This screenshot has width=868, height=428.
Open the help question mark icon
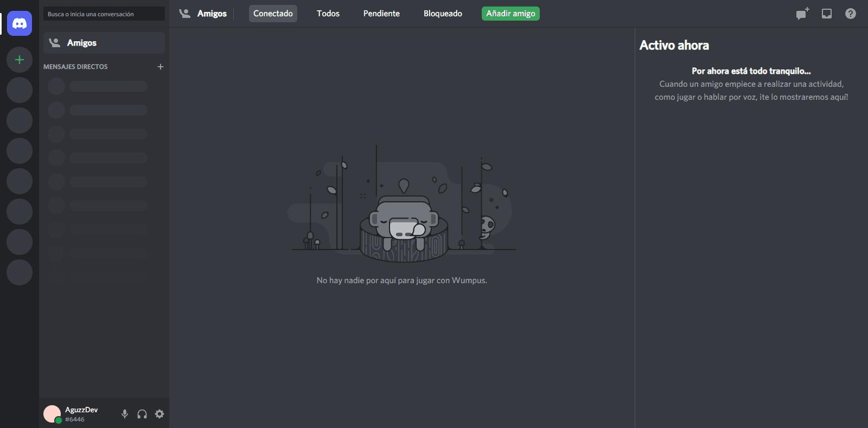[850, 14]
